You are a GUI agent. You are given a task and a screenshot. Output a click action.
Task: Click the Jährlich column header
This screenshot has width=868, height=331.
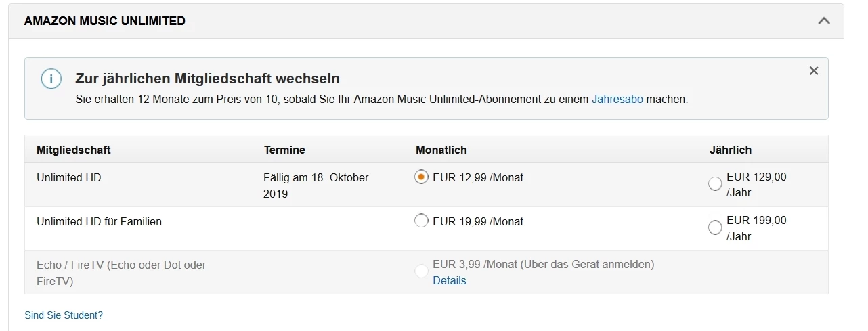731,150
